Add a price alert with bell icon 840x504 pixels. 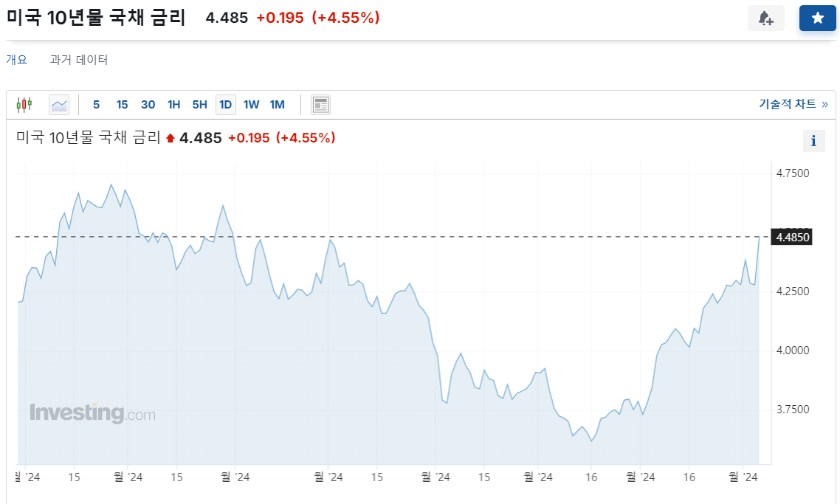click(766, 18)
